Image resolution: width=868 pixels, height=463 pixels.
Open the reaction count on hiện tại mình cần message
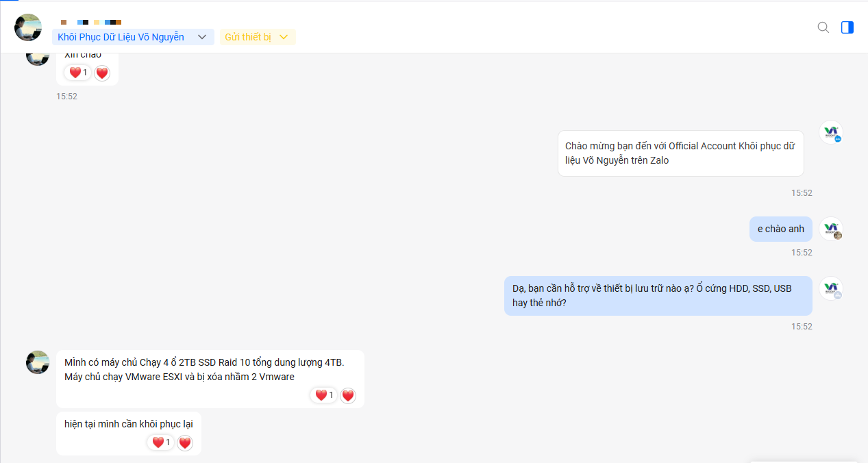[161, 442]
